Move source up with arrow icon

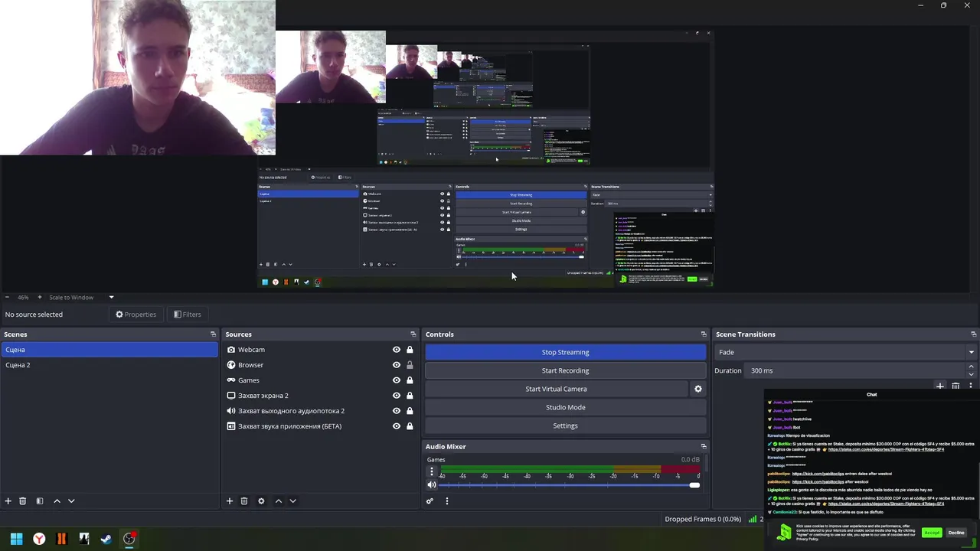pyautogui.click(x=278, y=501)
